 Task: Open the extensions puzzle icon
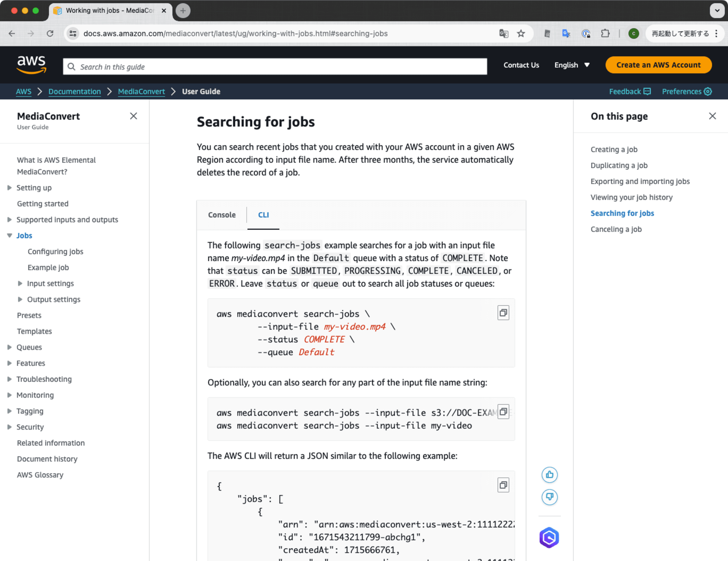click(605, 33)
